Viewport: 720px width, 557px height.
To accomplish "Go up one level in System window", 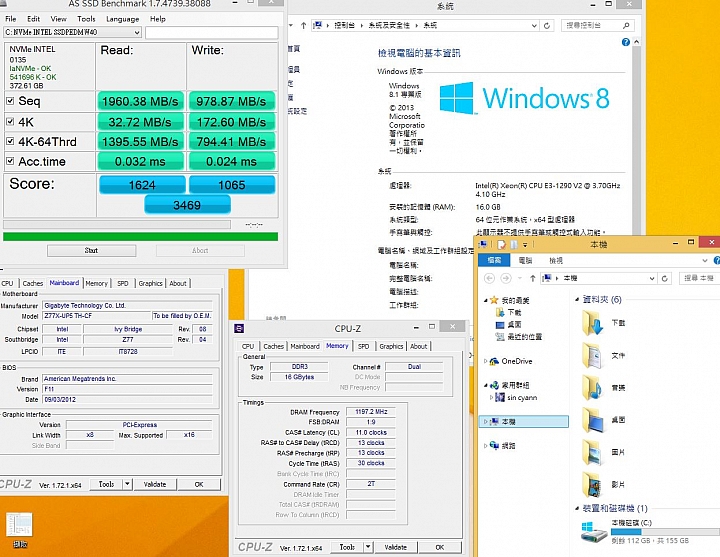I will pos(304,26).
